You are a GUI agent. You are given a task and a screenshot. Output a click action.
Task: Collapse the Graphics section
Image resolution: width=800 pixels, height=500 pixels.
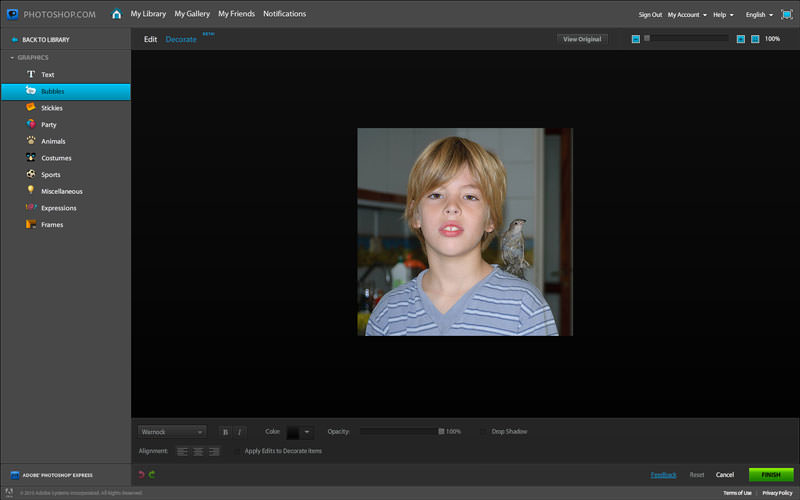click(12, 58)
